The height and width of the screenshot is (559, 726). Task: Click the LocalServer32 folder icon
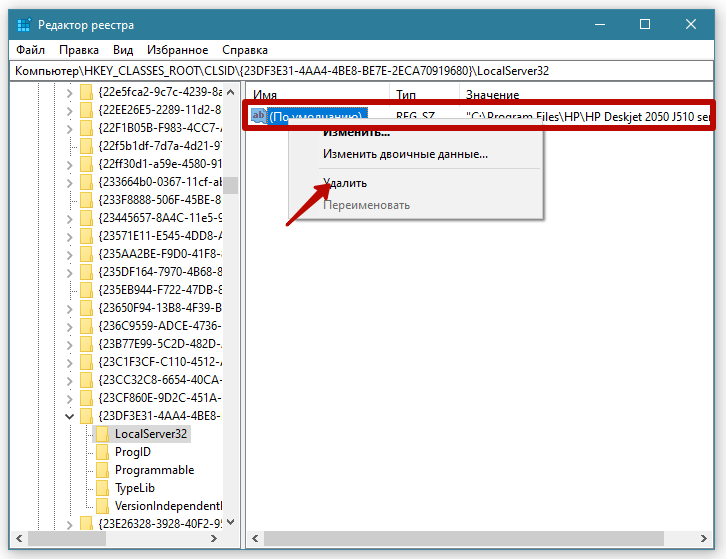101,434
